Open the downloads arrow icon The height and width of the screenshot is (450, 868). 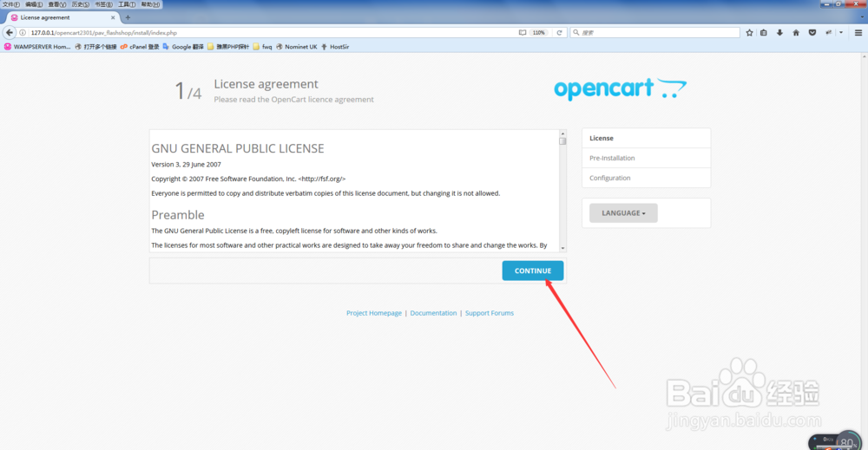click(779, 33)
